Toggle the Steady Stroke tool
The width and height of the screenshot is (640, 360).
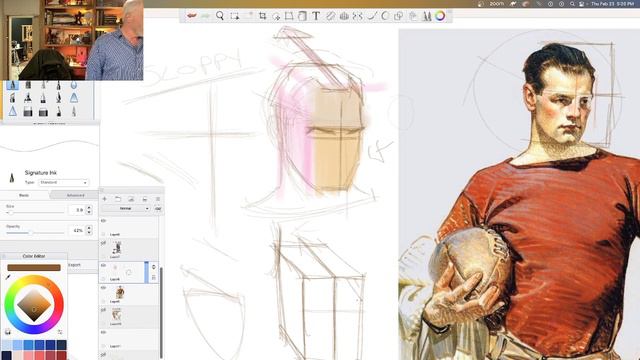pos(371,16)
